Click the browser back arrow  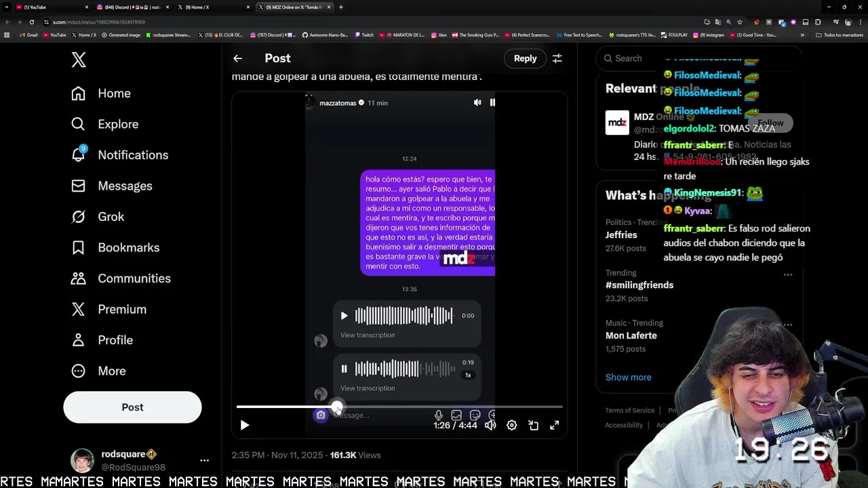coord(7,22)
